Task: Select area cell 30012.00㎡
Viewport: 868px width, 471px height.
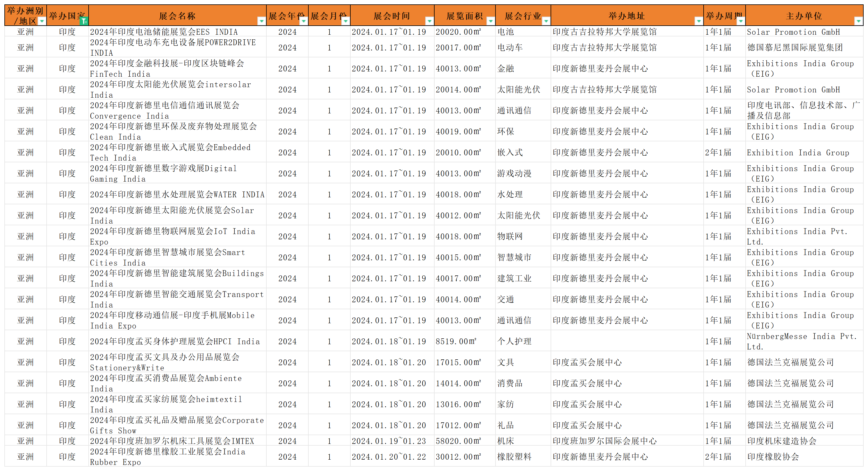Action: click(x=465, y=456)
